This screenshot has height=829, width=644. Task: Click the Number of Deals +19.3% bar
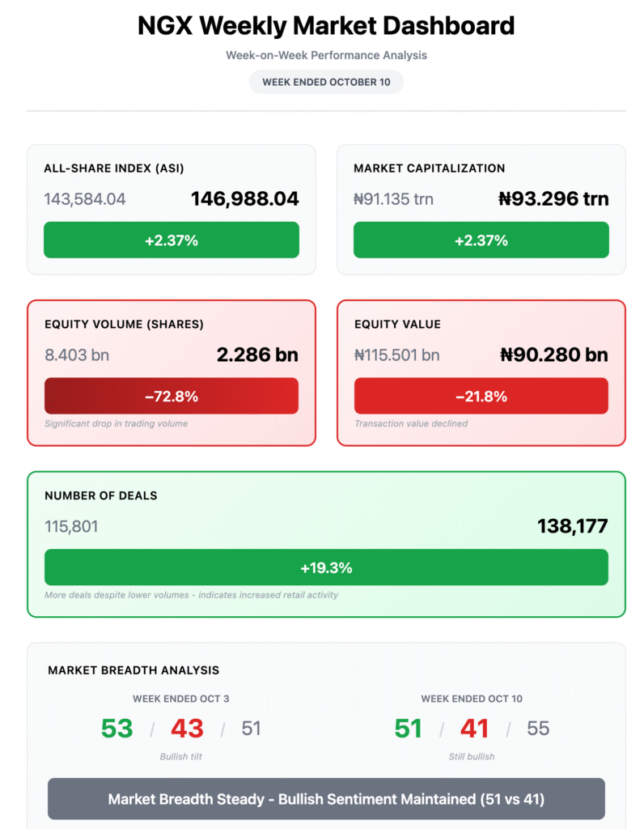pos(326,568)
